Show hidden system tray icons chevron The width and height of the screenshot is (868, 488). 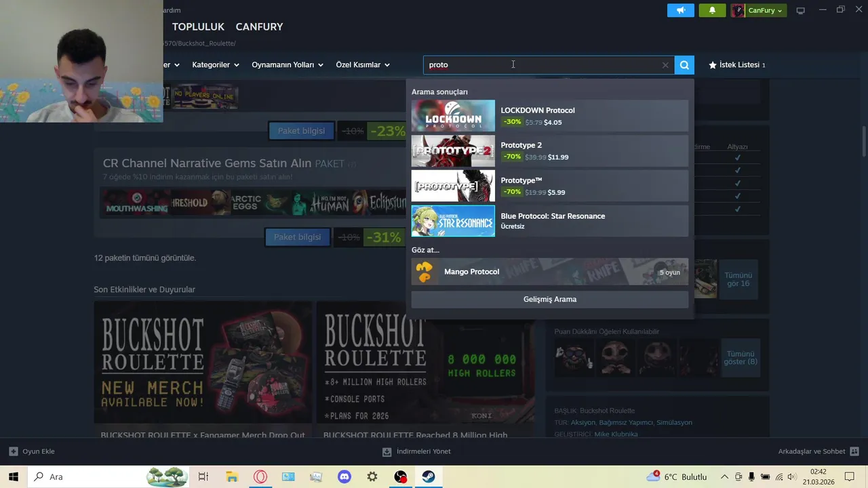click(x=724, y=477)
